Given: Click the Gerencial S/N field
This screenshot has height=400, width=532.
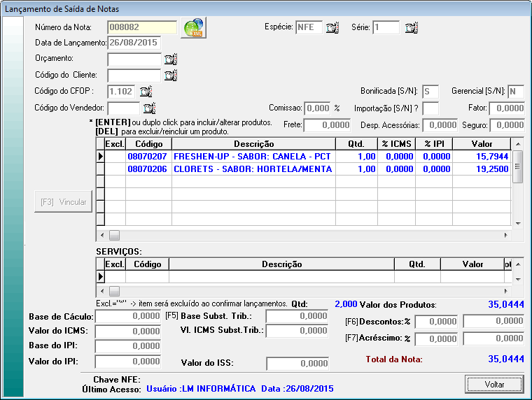Looking at the screenshot, I should tap(516, 92).
